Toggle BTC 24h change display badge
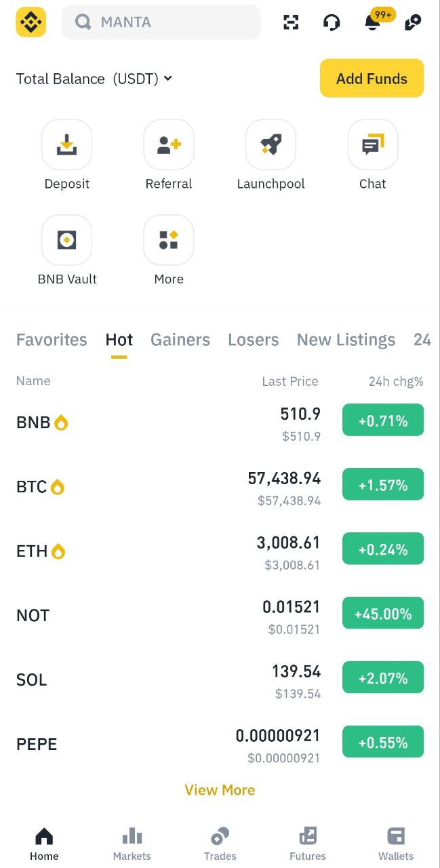Viewport: 440px width, 868px height. click(x=382, y=486)
